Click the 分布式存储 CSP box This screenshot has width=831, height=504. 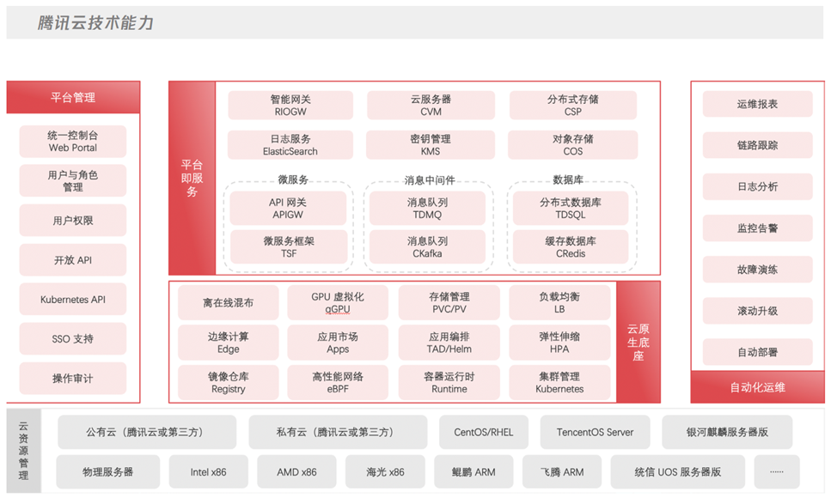(x=573, y=106)
